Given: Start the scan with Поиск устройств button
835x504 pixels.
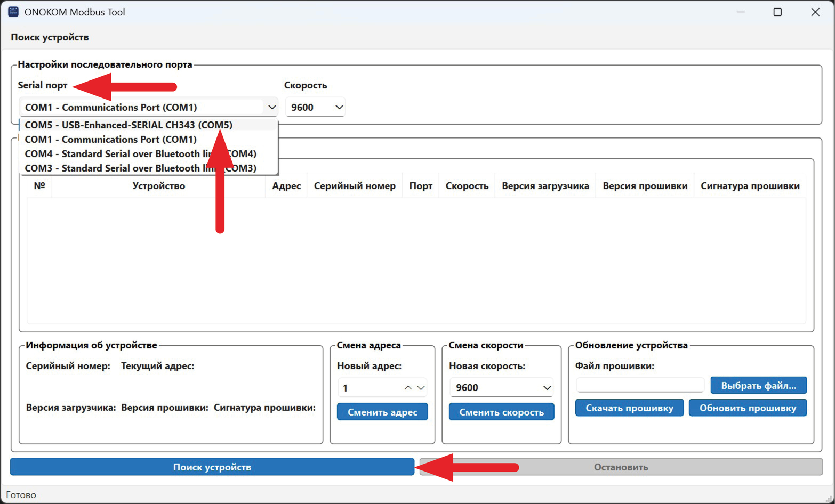Looking at the screenshot, I should coord(212,467).
